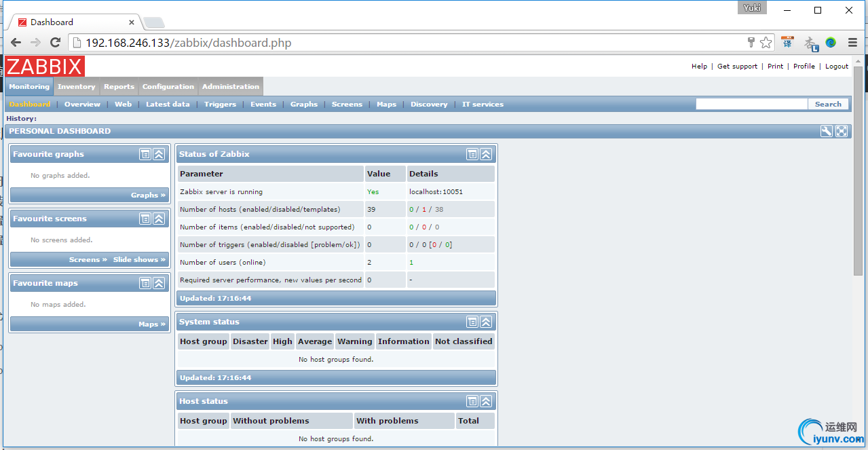The height and width of the screenshot is (450, 868).
Task: Open the Inventory main tab
Action: (x=77, y=86)
